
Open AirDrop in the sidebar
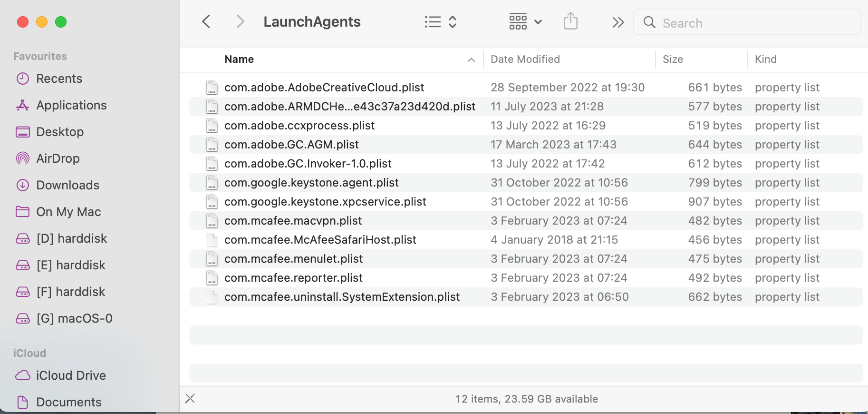click(58, 158)
